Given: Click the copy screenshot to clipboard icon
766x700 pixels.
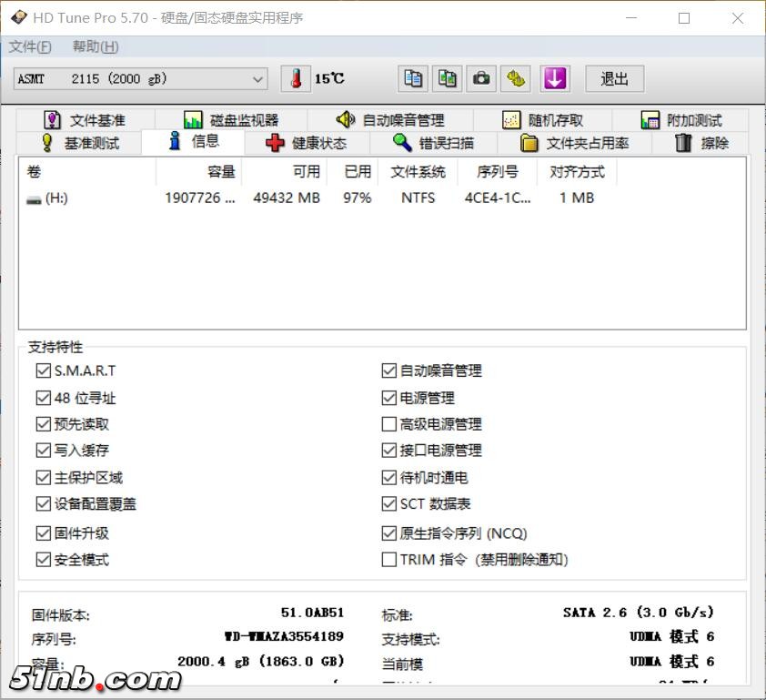Looking at the screenshot, I should pos(447,79).
